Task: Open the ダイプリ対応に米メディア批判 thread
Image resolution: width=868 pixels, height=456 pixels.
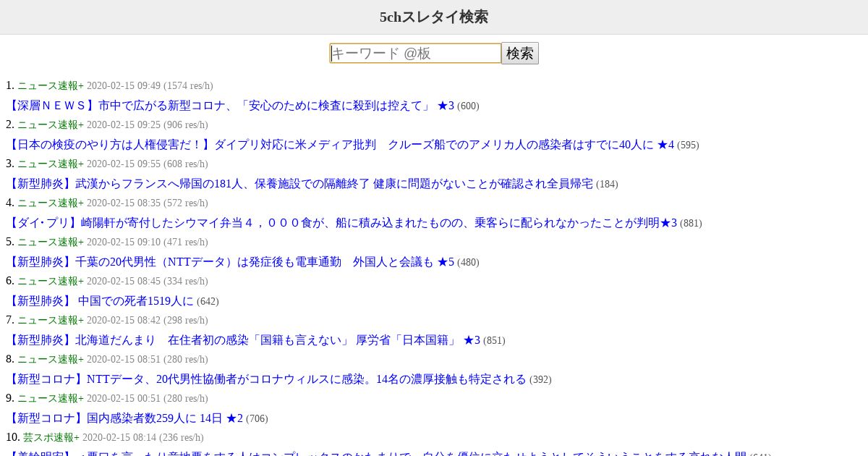Action: click(340, 145)
